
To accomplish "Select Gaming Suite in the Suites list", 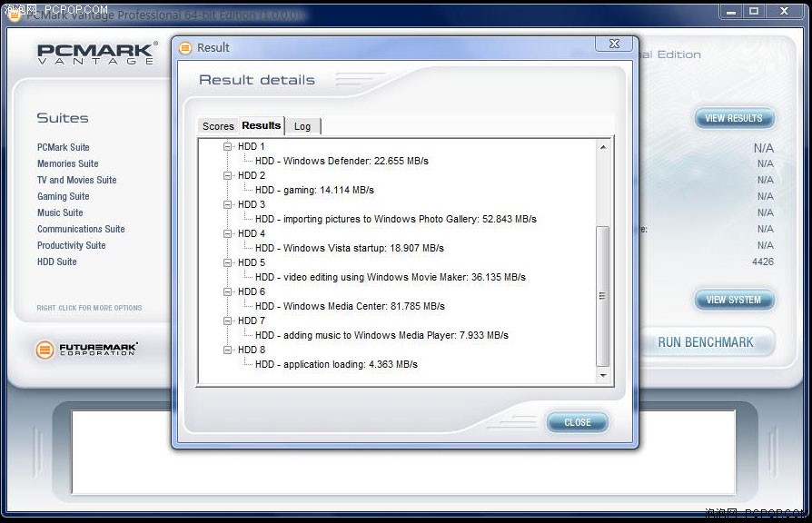I will coord(63,196).
